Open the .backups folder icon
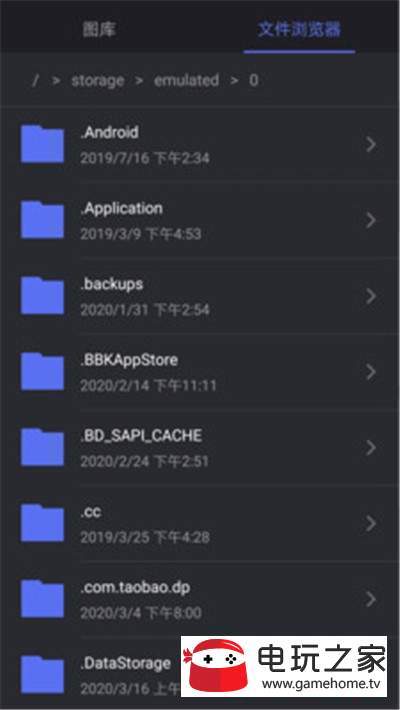 (x=42, y=296)
